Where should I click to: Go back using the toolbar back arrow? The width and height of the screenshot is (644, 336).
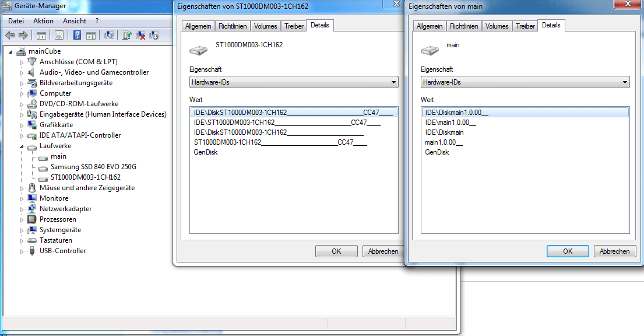[x=10, y=36]
